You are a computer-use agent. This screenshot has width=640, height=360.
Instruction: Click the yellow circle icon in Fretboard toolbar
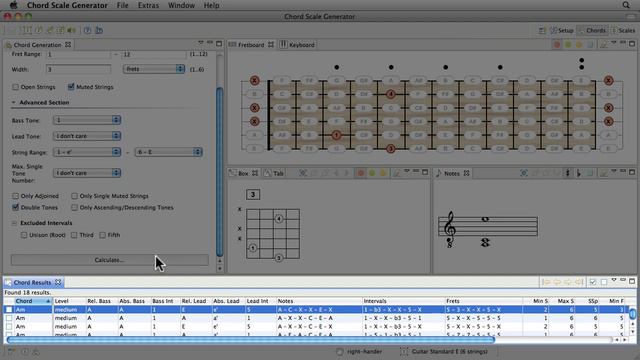[x=579, y=44]
